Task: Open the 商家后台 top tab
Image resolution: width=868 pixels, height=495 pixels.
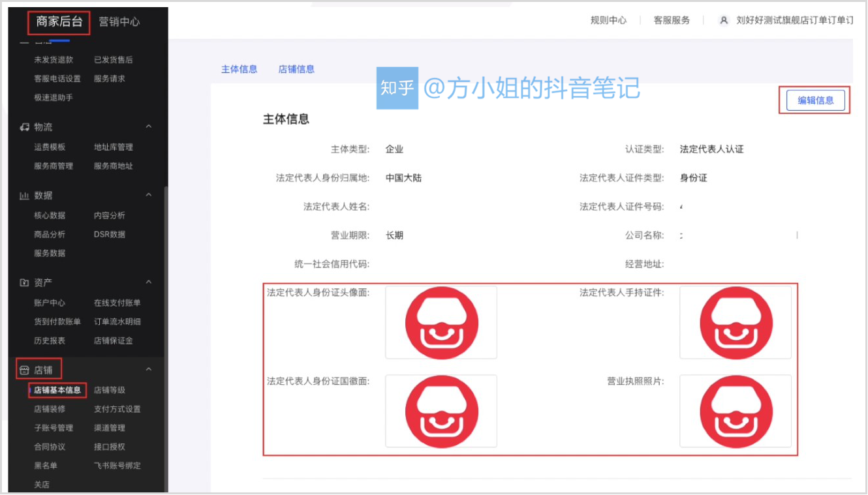Action: [x=59, y=22]
